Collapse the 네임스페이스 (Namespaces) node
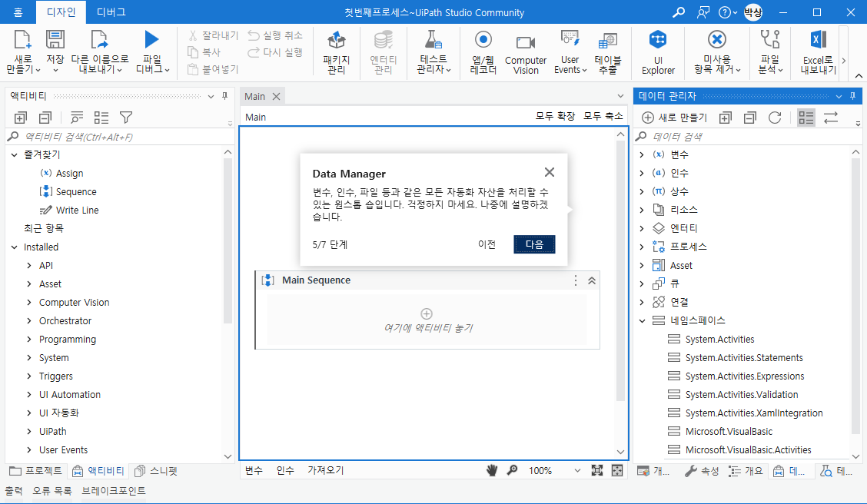 pos(642,320)
